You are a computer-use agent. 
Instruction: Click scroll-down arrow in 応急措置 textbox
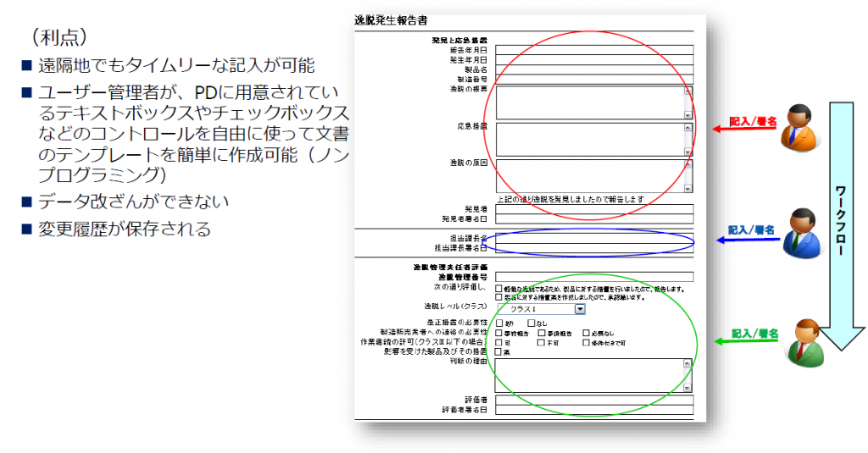687,152
